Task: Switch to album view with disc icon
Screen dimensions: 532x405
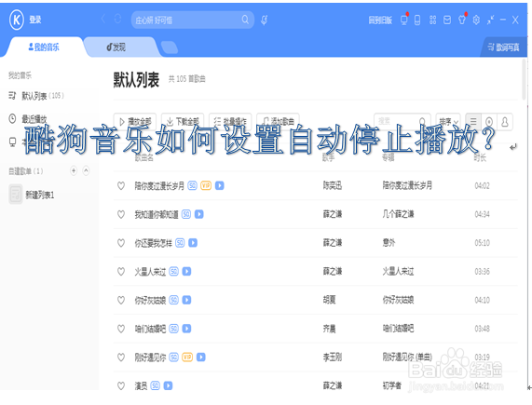Action: point(489,121)
